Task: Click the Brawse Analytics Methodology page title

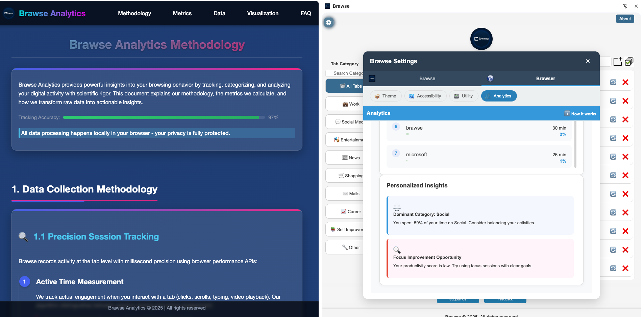Action: (157, 45)
